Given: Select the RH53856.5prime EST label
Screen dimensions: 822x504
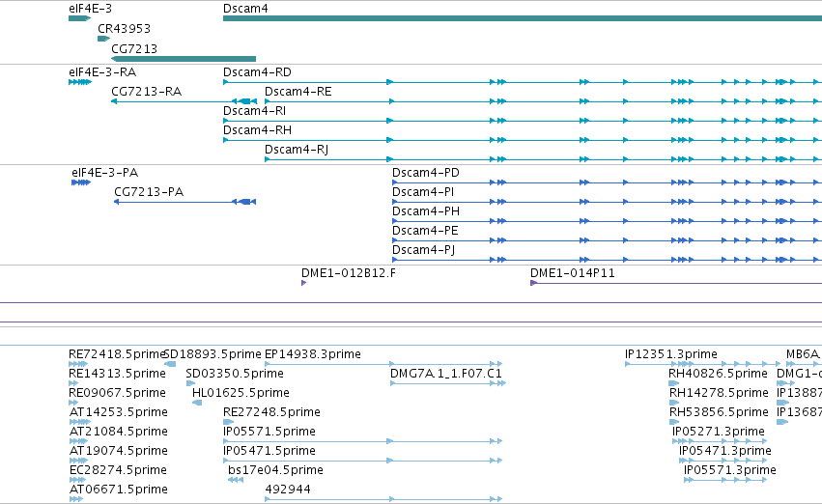Looking at the screenshot, I should (719, 412).
